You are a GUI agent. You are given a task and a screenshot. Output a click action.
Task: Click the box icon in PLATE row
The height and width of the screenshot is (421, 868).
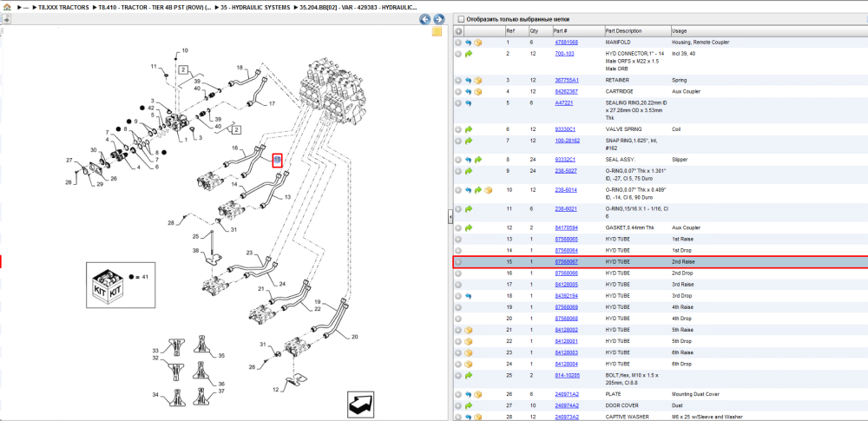click(x=478, y=394)
